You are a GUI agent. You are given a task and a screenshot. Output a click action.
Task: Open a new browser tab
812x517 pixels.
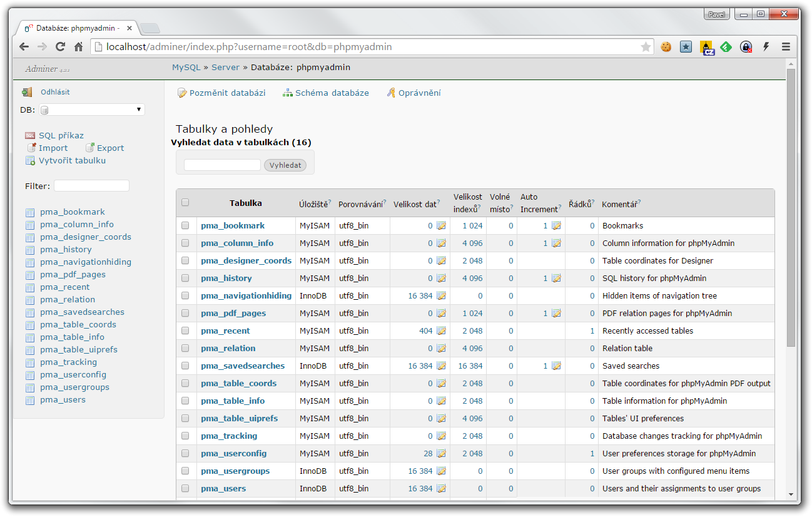coord(150,28)
